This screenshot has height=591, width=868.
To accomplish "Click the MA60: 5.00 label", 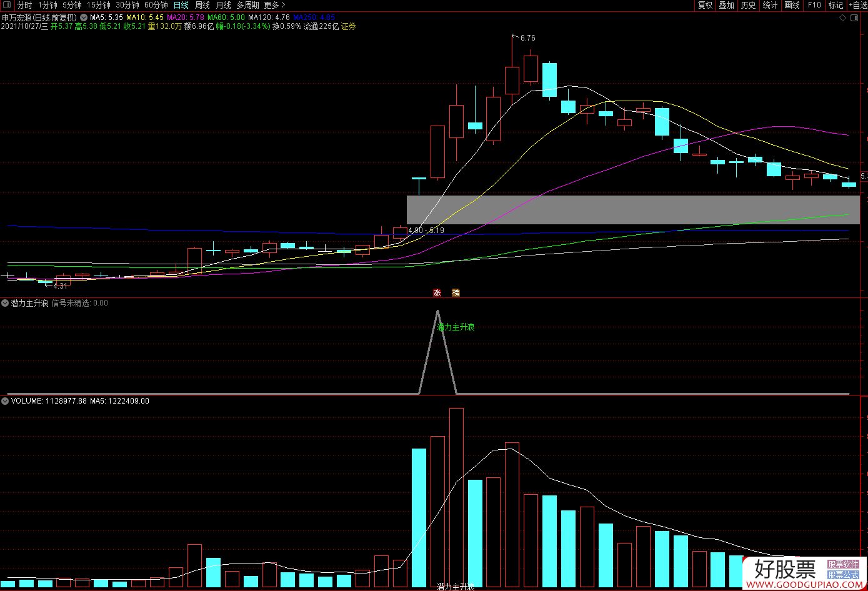I will click(x=226, y=17).
